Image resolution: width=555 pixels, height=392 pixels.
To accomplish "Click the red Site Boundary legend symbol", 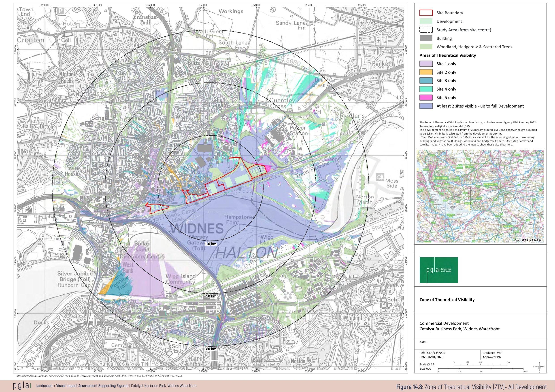I will [426, 13].
